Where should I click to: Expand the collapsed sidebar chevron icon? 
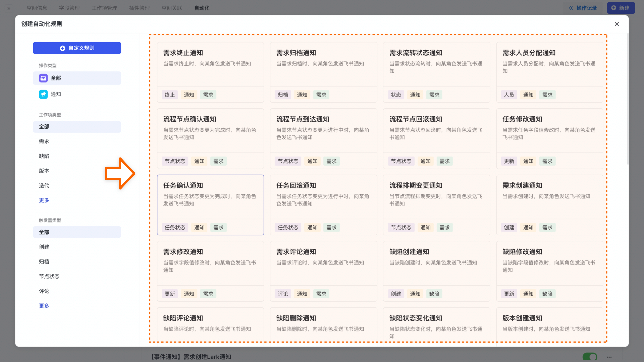pos(9,8)
